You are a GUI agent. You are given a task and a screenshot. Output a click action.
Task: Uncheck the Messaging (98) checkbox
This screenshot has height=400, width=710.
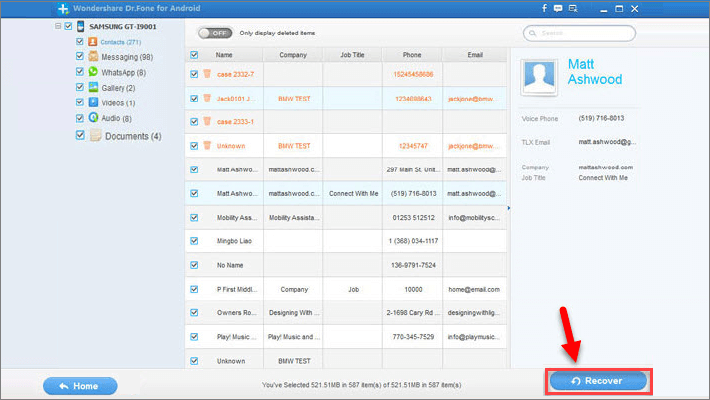point(80,56)
